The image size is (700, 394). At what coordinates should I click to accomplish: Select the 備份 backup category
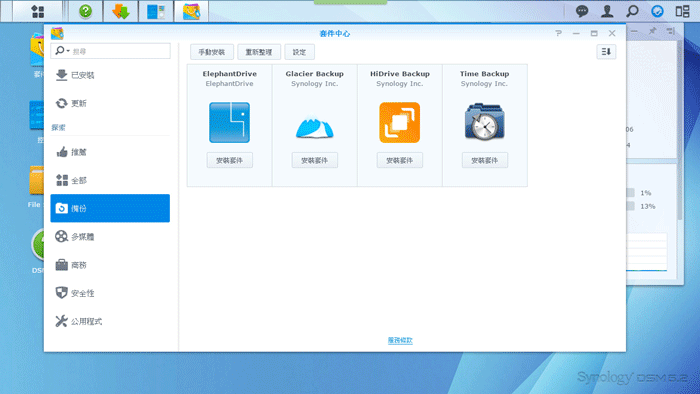(110, 208)
